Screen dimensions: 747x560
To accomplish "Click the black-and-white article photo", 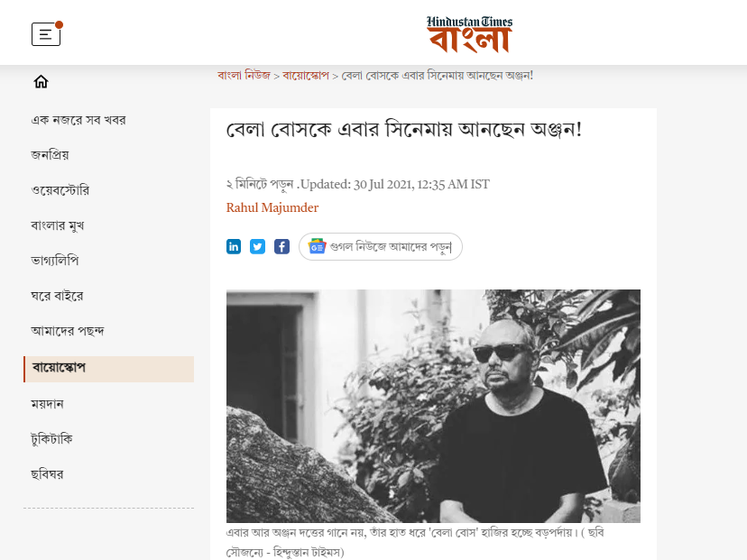I will [x=433, y=406].
